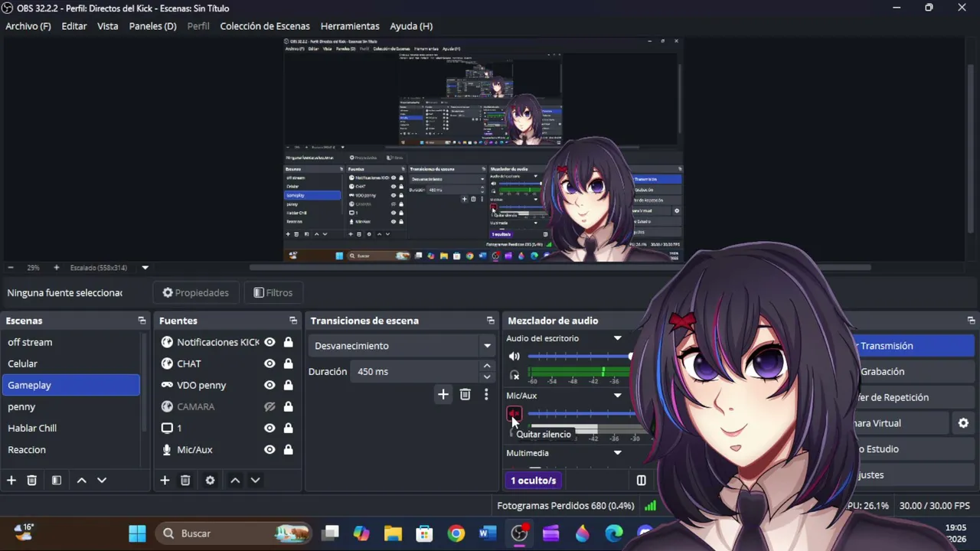Adjust the Audio del escritorio volume slider

(x=580, y=357)
